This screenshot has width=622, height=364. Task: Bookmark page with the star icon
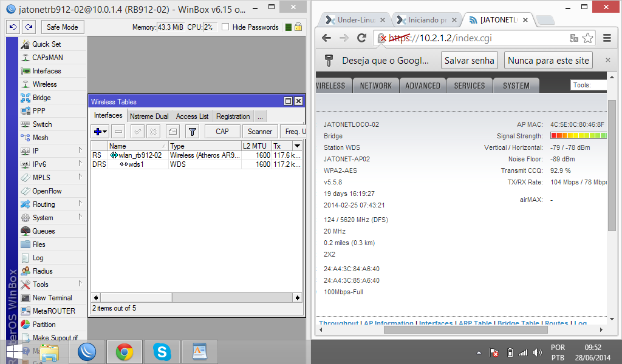coord(587,38)
